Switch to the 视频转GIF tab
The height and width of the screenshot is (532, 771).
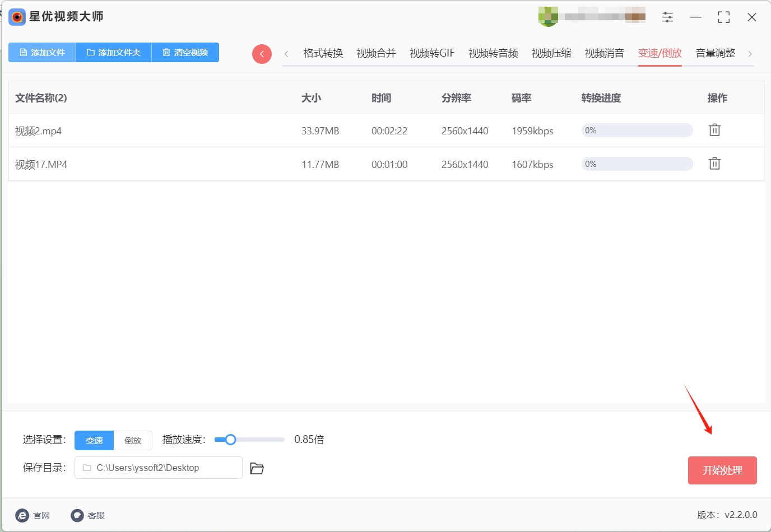pos(432,53)
